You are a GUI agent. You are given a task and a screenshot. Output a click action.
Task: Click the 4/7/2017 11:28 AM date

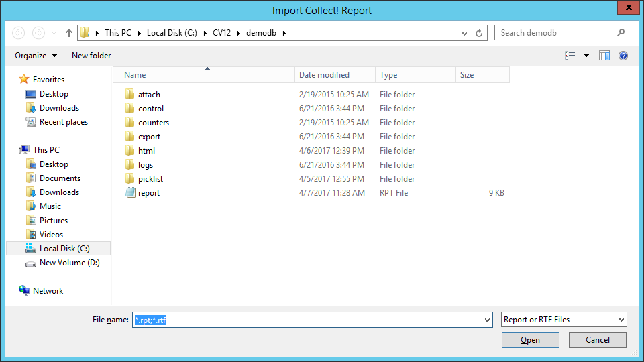pyautogui.click(x=332, y=193)
